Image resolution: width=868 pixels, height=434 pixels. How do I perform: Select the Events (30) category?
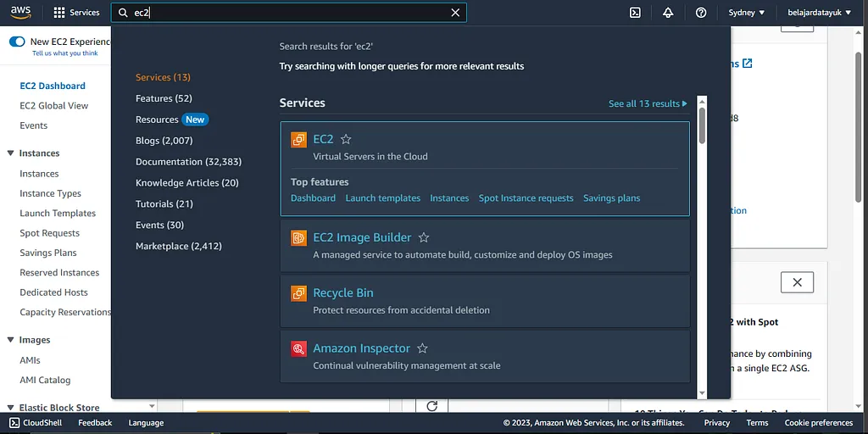159,225
